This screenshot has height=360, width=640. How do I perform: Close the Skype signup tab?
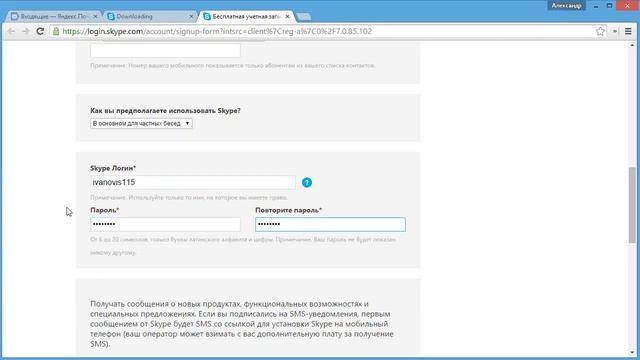(287, 16)
